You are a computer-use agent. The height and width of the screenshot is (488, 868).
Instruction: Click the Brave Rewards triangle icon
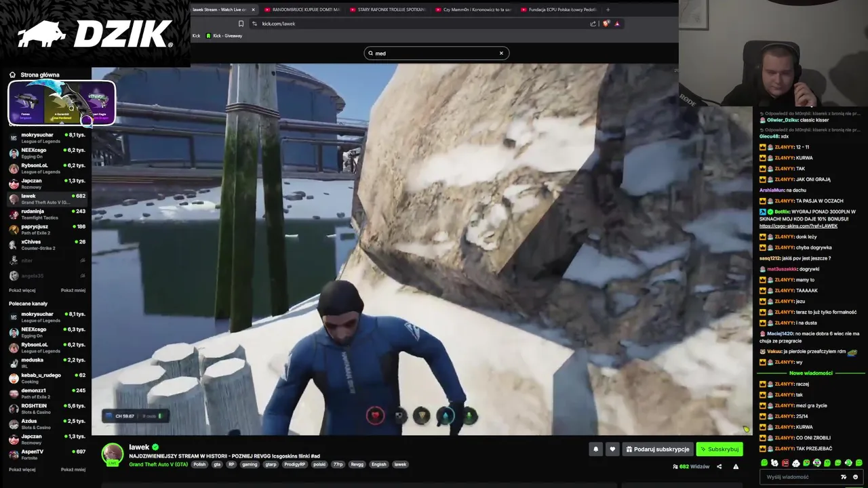point(617,24)
